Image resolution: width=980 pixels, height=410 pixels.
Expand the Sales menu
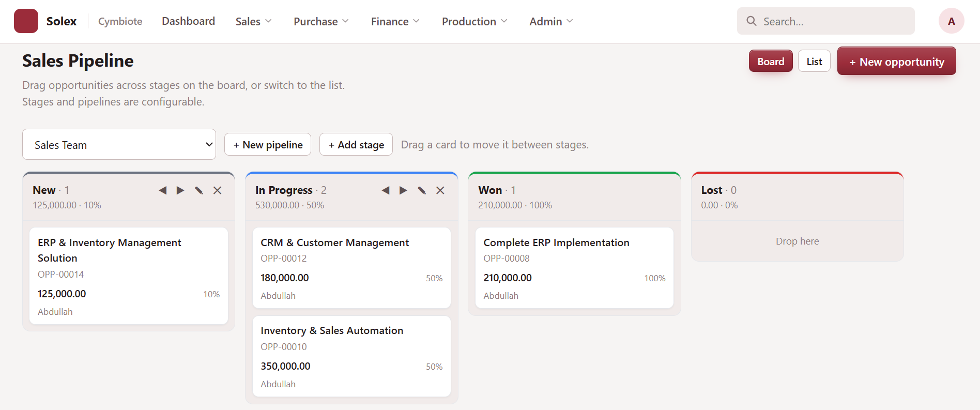click(x=253, y=21)
